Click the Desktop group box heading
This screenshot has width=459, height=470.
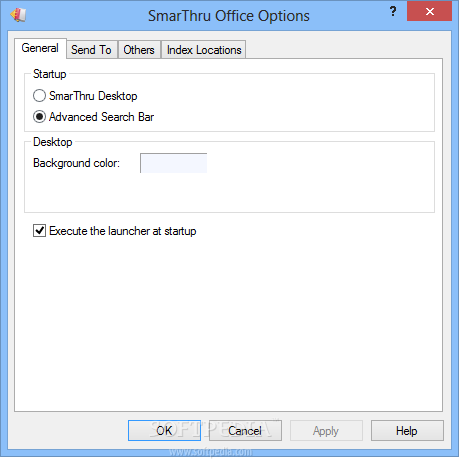click(53, 142)
